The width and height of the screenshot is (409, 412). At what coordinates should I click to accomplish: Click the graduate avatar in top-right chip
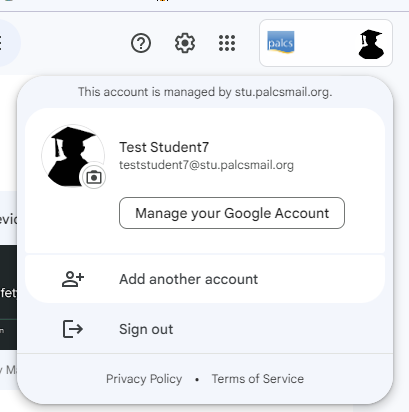[371, 44]
